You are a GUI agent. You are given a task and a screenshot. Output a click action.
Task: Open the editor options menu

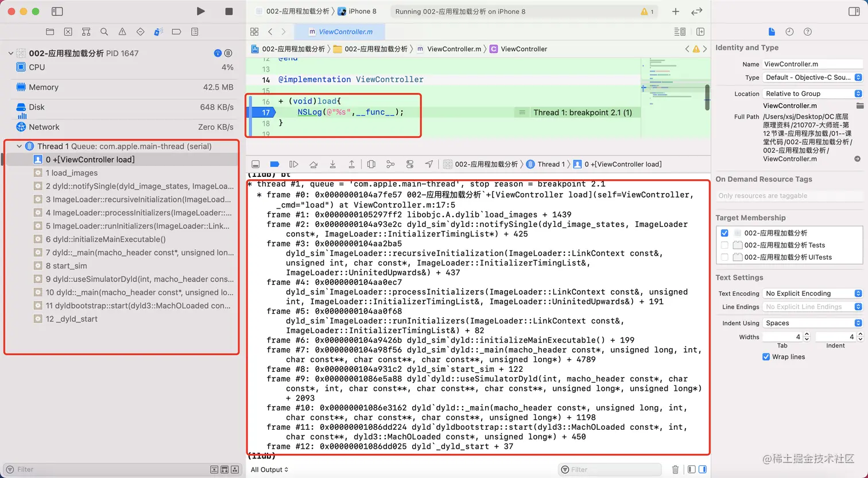pyautogui.click(x=680, y=32)
